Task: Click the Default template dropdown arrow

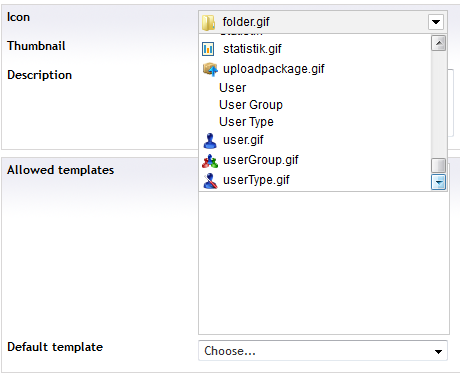Action: (x=438, y=351)
